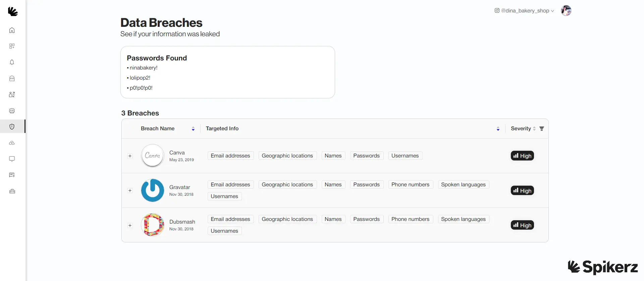Screen dimensions: 644x281
Task: Click Phone numbers tag in Dubsmash row
Action: tap(411, 219)
